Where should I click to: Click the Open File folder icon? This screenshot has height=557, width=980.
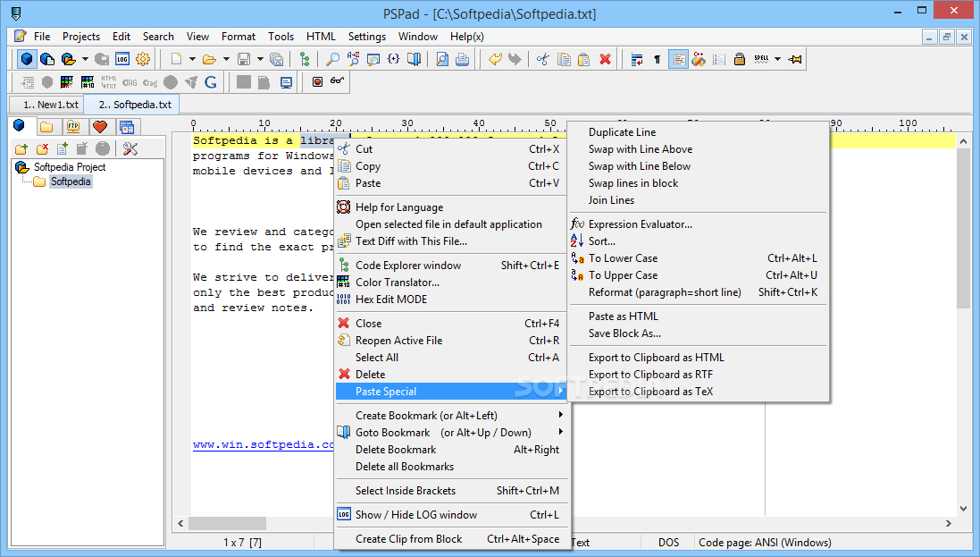209,59
